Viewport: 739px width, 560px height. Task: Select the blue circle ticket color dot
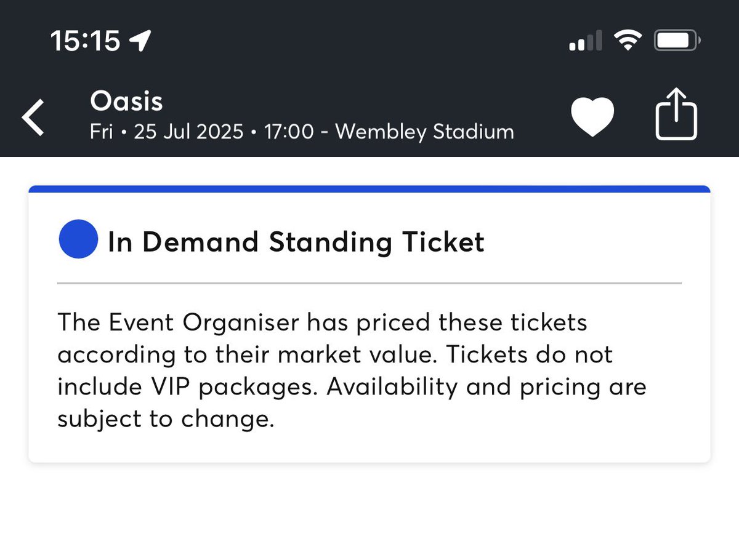pos(78,239)
